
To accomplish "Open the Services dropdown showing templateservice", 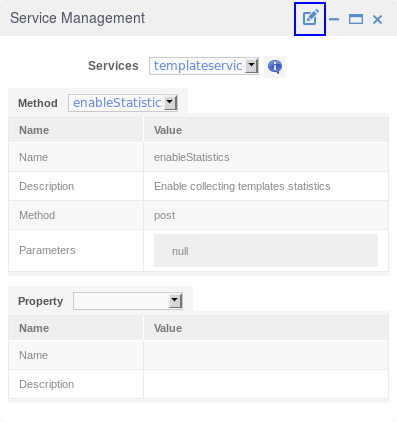I will click(x=204, y=66).
